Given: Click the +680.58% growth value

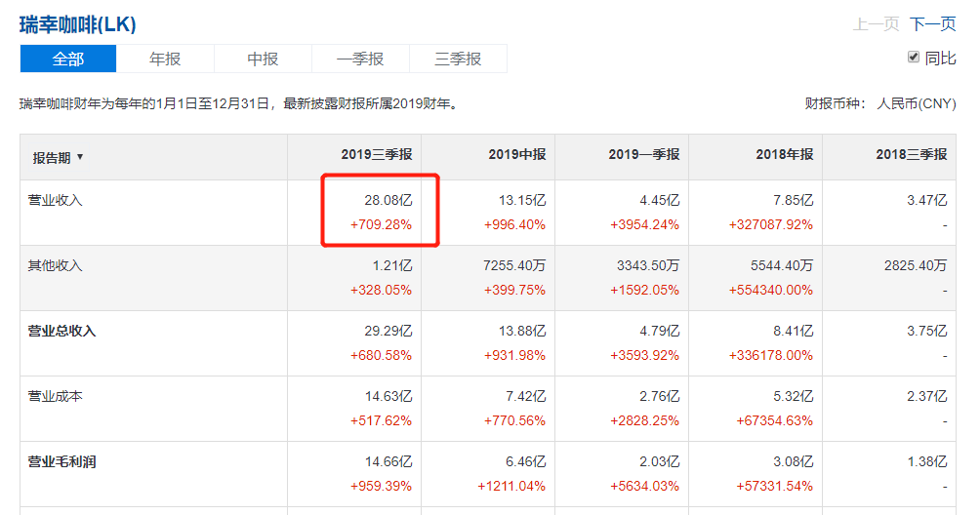Looking at the screenshot, I should 381,355.
